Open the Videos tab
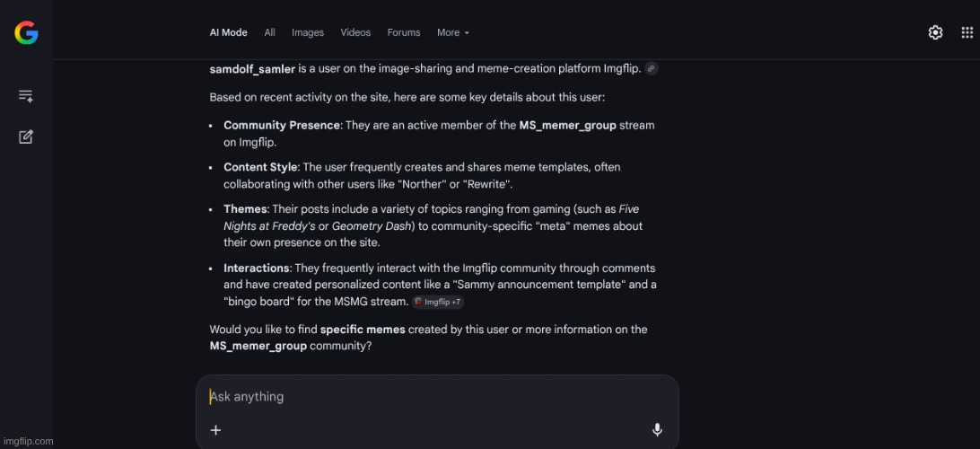This screenshot has width=980, height=449. click(355, 32)
